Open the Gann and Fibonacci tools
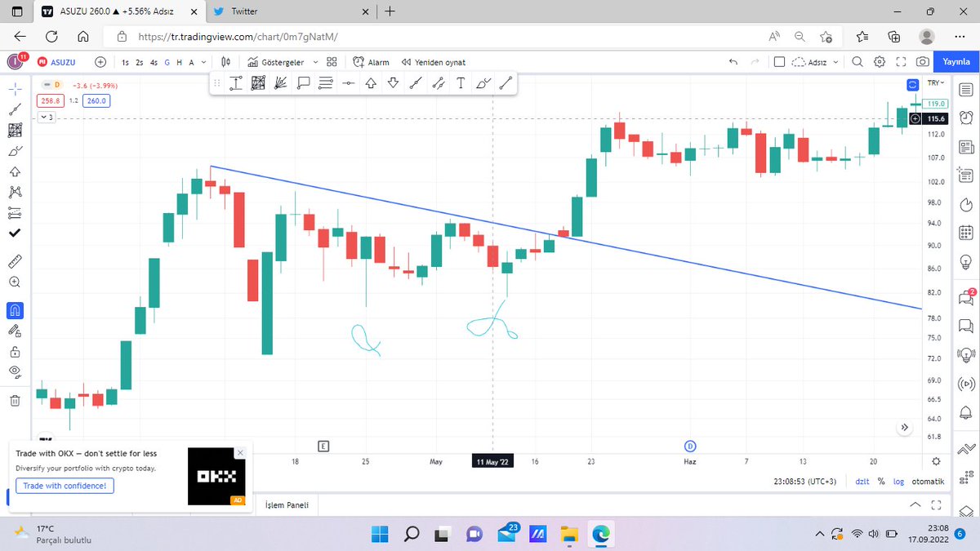980x551 pixels. click(15, 130)
